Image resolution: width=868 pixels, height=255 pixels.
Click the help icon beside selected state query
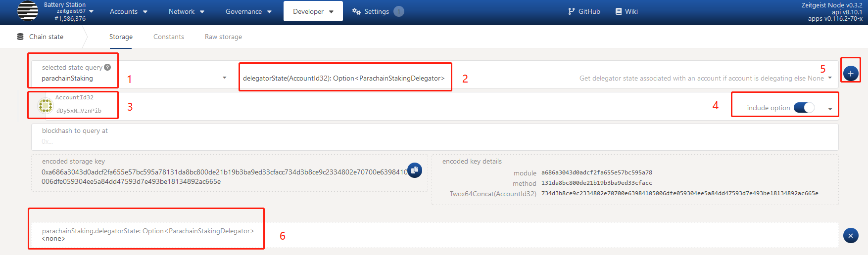click(107, 67)
